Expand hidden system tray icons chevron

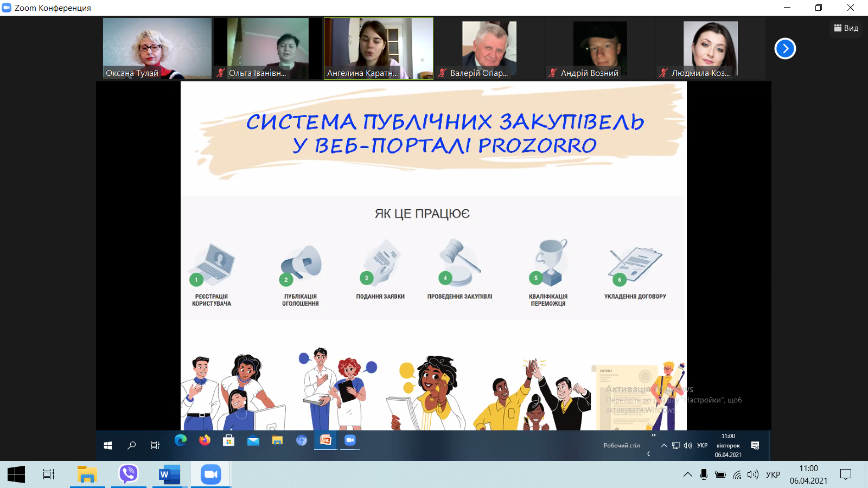point(687,474)
